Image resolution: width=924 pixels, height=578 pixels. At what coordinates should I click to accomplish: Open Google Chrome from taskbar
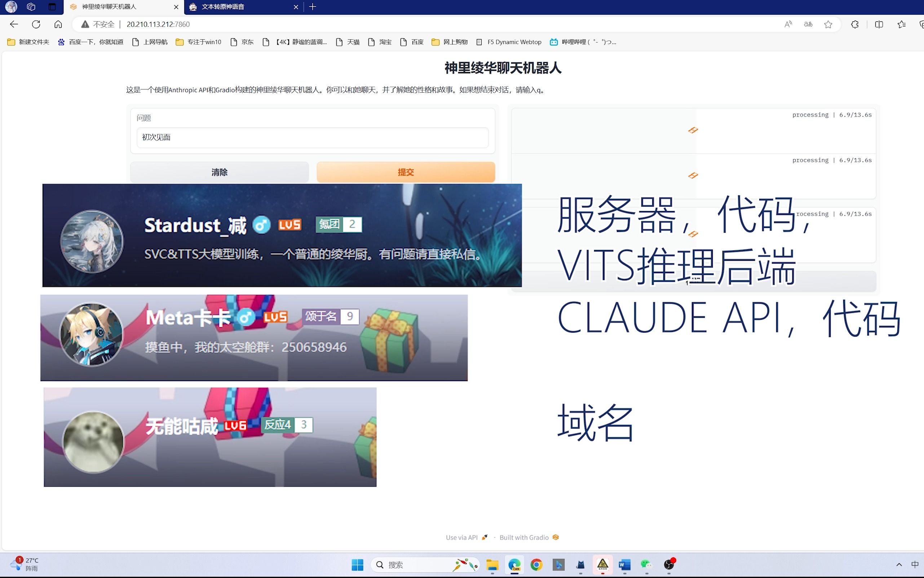(x=536, y=565)
